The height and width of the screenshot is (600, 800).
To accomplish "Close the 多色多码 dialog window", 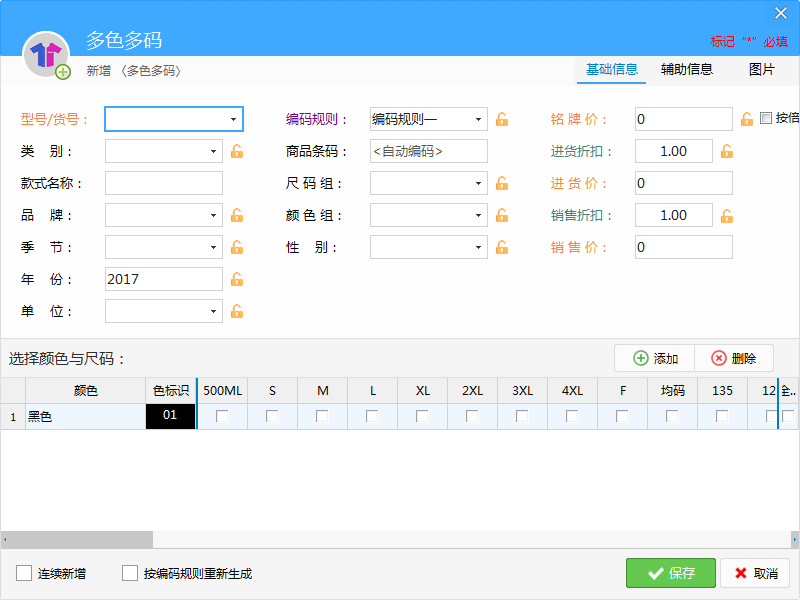I will [x=781, y=13].
